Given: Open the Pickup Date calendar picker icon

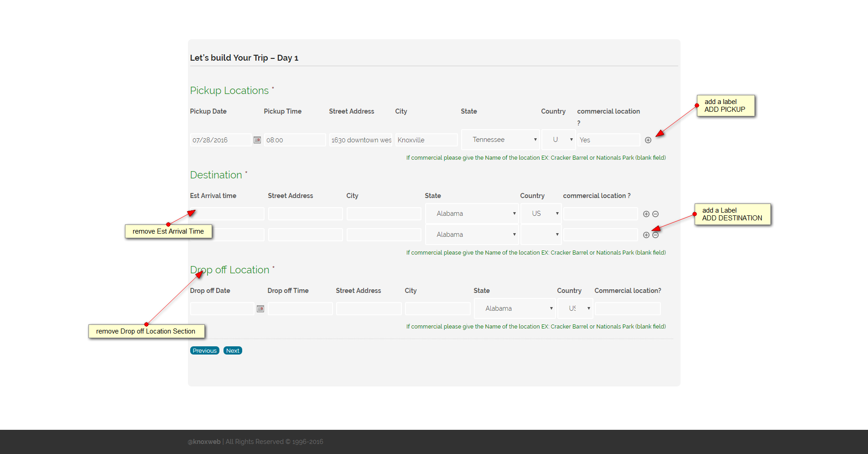Looking at the screenshot, I should point(257,140).
